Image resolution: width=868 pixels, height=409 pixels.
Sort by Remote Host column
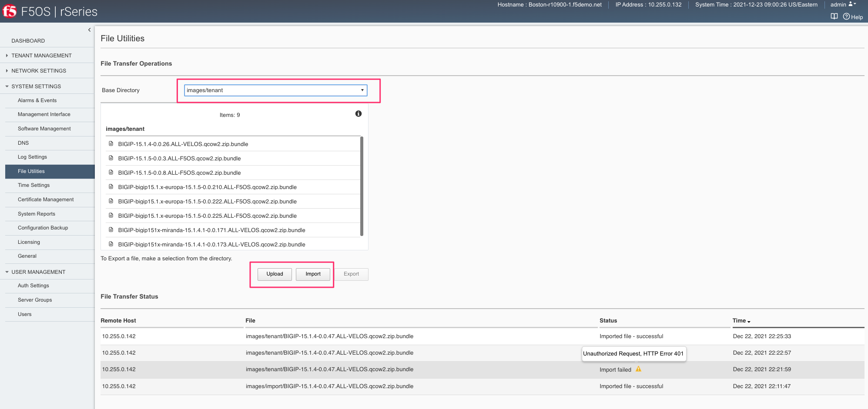pos(118,320)
